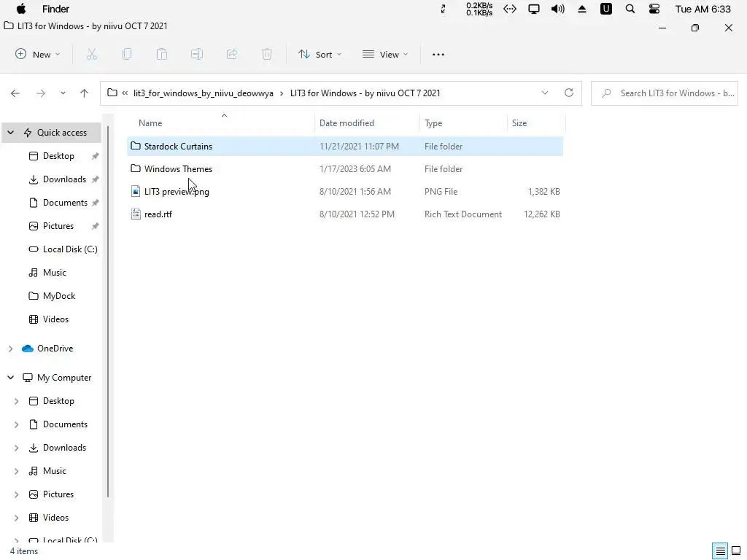Click the Share icon in toolbar
The image size is (747, 560).
pyautogui.click(x=232, y=54)
